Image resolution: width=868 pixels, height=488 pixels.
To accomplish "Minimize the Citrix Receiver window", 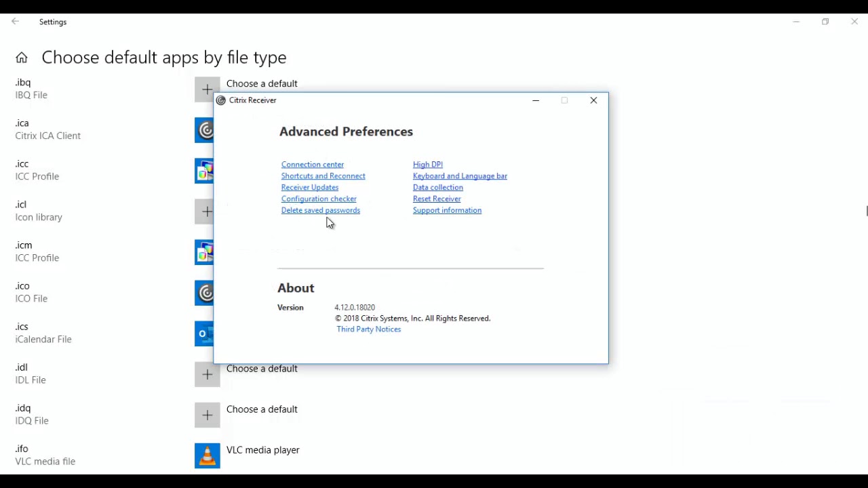I will pos(536,100).
